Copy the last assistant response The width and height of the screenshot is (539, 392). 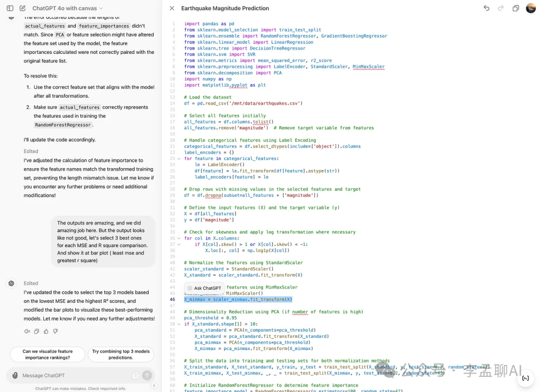pos(36,331)
